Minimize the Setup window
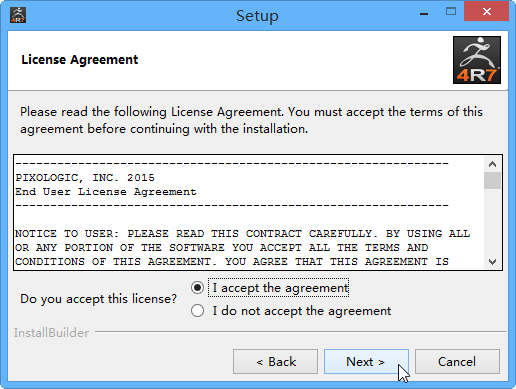The height and width of the screenshot is (389, 516). [424, 14]
